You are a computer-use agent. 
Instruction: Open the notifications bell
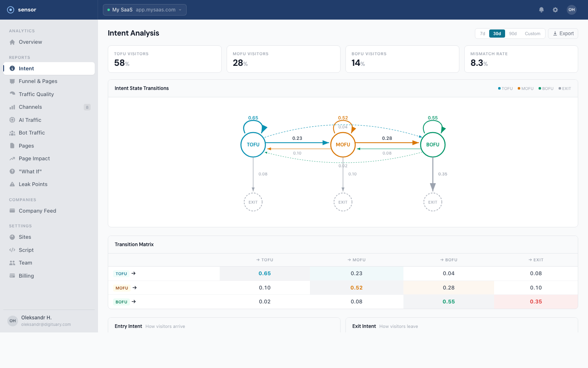pyautogui.click(x=541, y=9)
